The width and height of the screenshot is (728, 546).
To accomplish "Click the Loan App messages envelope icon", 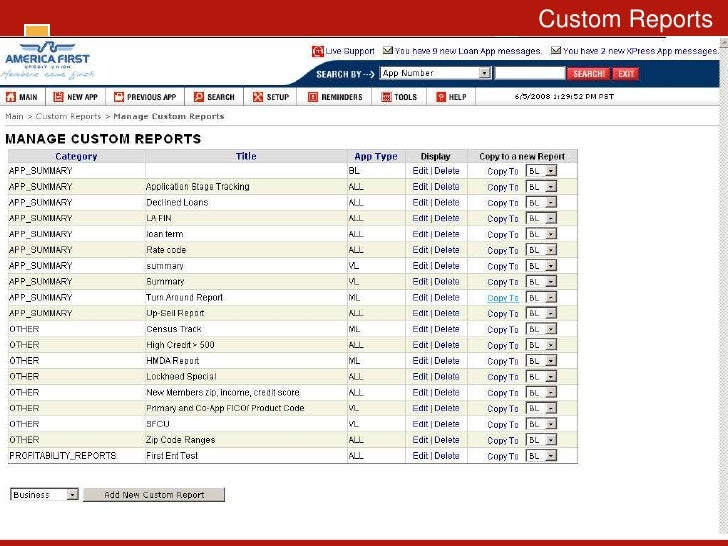I will [x=388, y=50].
